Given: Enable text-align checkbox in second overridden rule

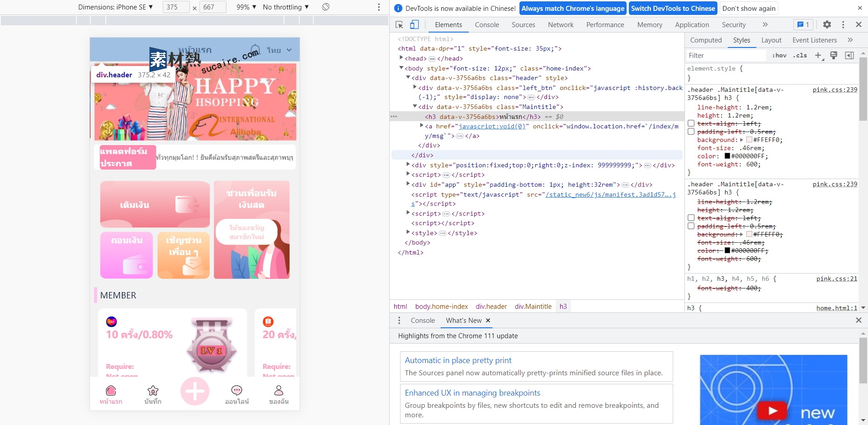Looking at the screenshot, I should tap(691, 218).
